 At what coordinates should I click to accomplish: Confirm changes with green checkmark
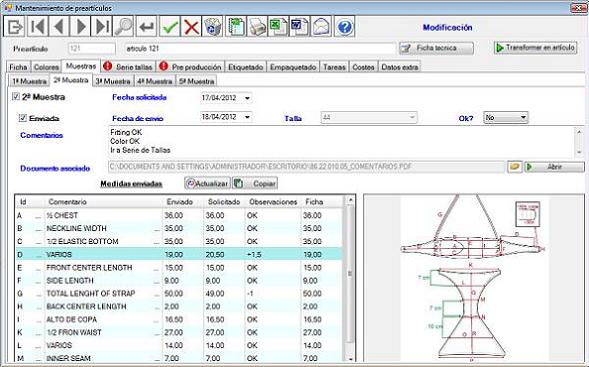pyautogui.click(x=170, y=26)
